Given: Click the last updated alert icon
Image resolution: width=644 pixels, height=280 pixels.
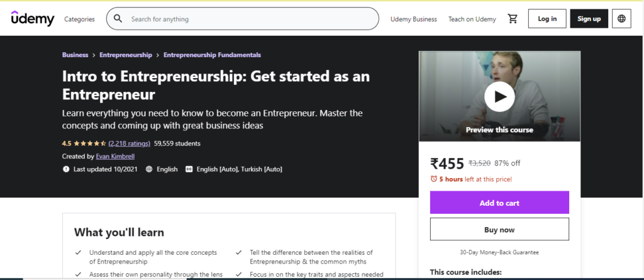Looking at the screenshot, I should tap(66, 169).
